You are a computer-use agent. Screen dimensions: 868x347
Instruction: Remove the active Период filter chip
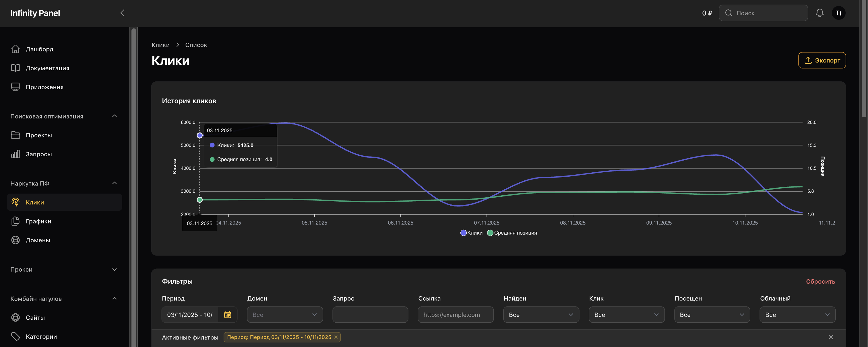pos(336,337)
